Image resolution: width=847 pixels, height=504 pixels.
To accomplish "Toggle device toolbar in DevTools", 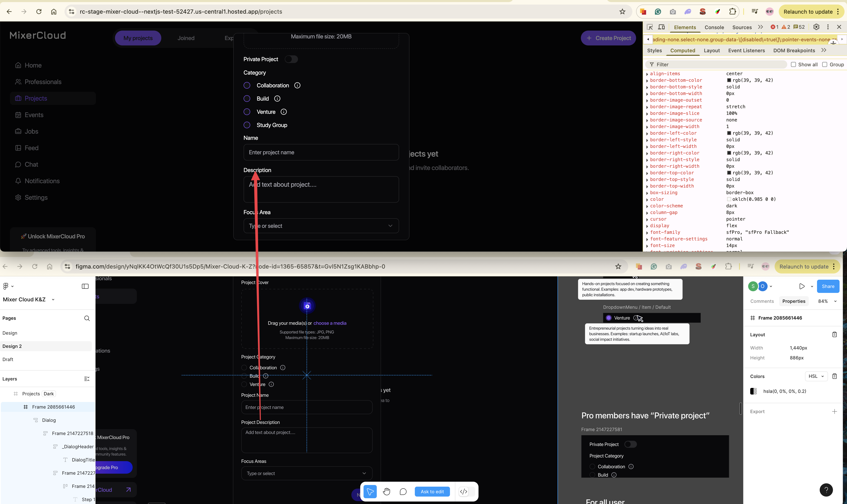I will click(x=662, y=27).
